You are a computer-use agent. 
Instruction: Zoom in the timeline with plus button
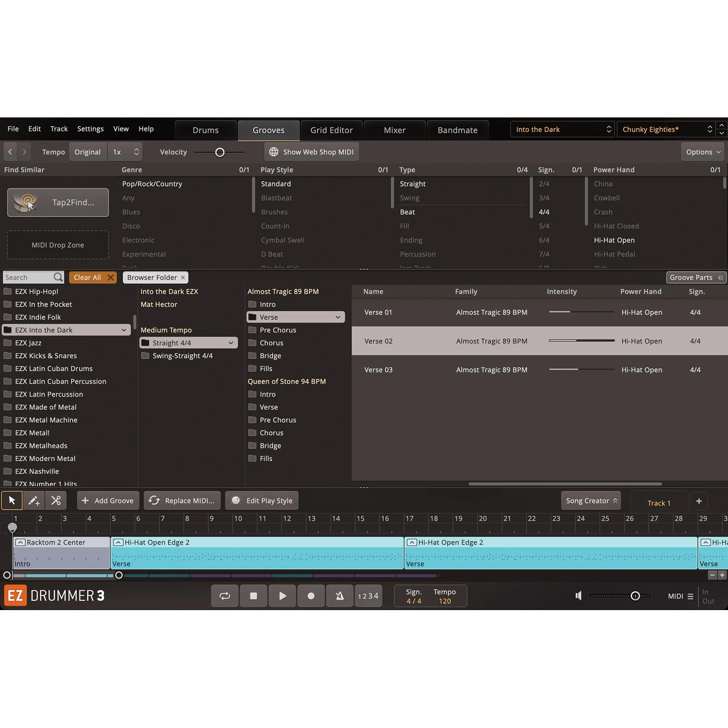pos(722,575)
